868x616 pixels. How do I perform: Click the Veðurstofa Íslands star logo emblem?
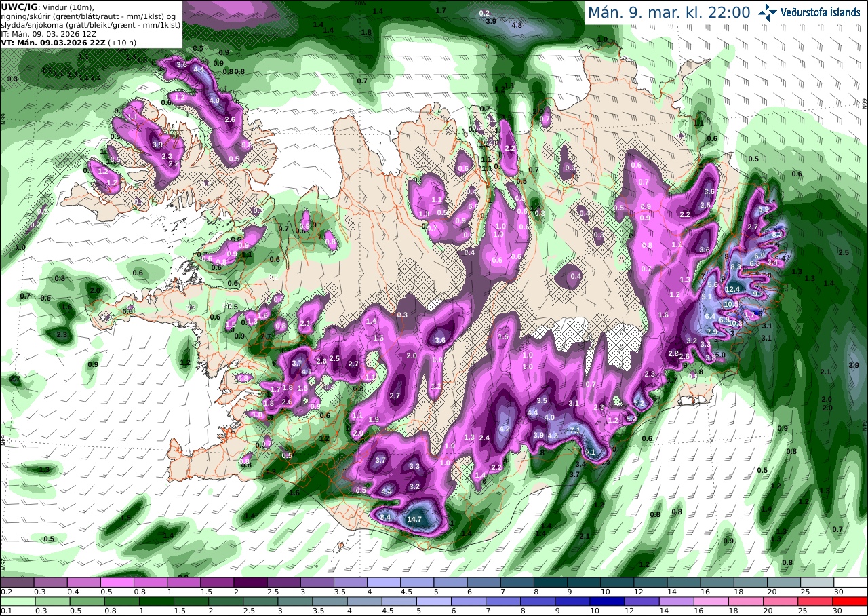coord(767,12)
